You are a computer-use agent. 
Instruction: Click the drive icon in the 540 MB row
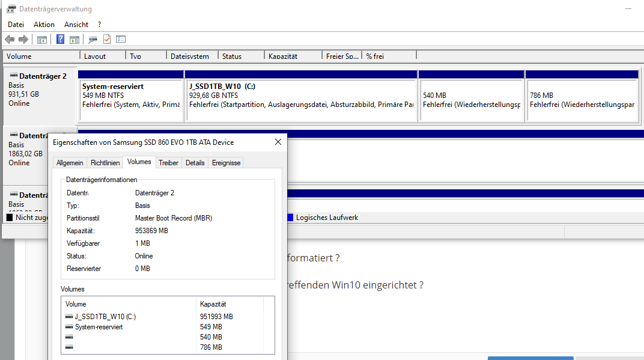[69, 337]
